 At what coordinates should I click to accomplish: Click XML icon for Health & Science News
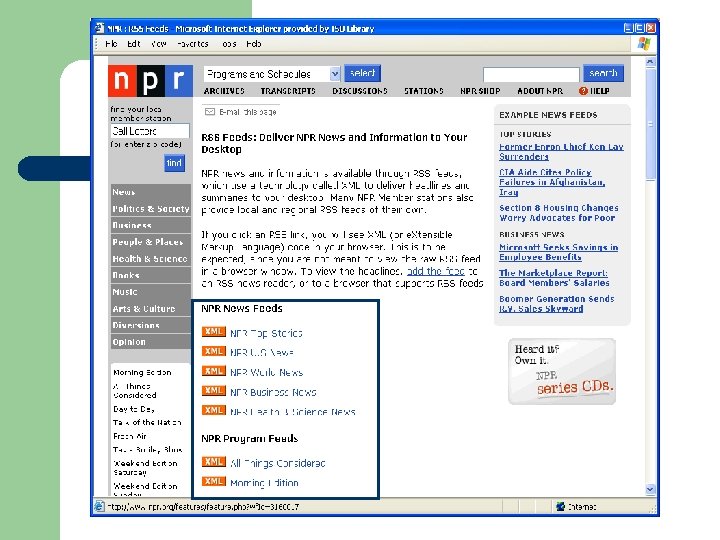(214, 410)
